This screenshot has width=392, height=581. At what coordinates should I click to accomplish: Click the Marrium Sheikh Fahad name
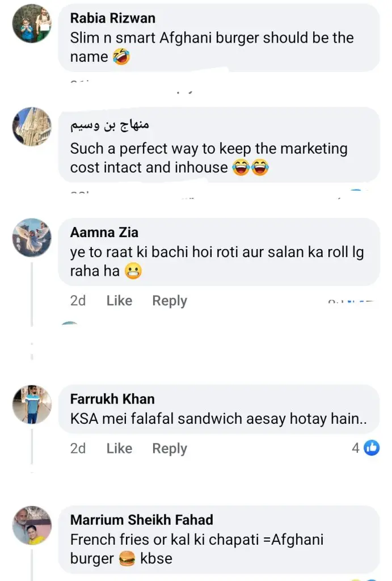(141, 520)
